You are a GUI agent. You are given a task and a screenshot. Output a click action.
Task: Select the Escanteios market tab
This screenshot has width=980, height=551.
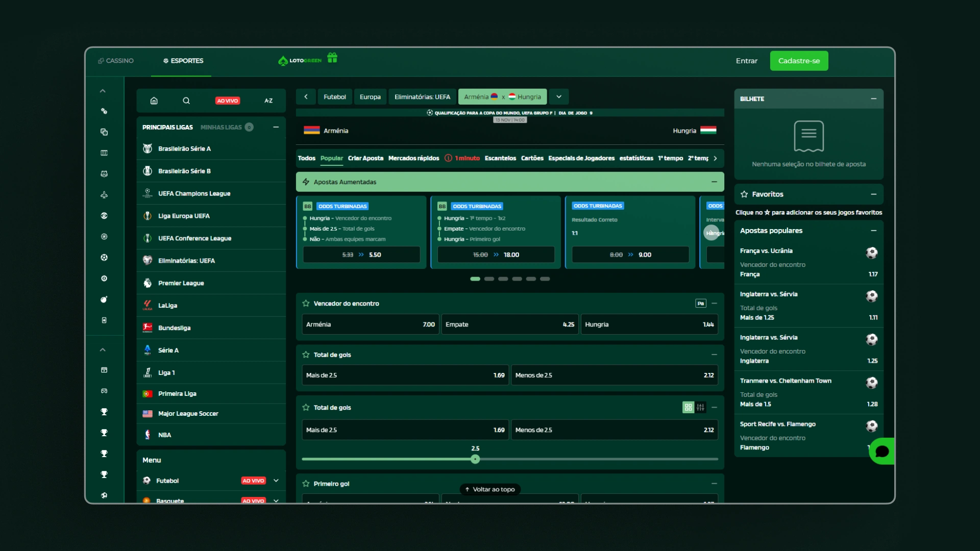(500, 158)
